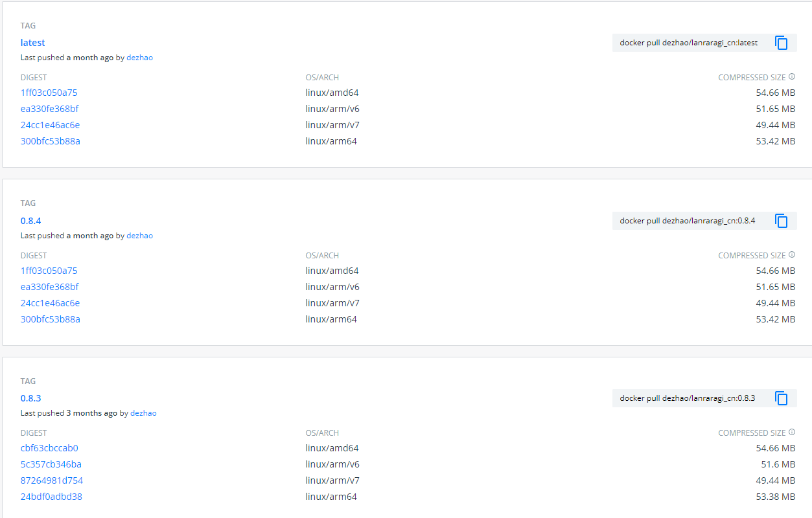This screenshot has height=518, width=812.
Task: Visit dezhao's profile from the 0.8.3 tag
Action: (143, 412)
